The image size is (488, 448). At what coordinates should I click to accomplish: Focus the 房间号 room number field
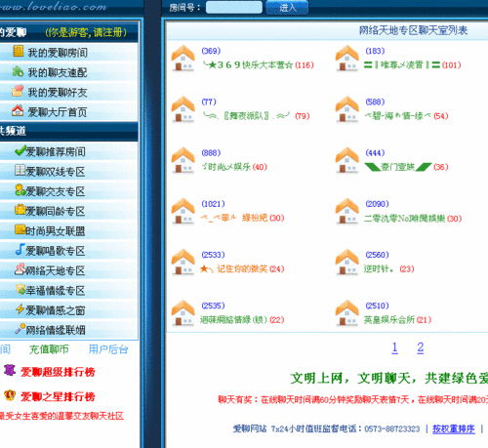[x=234, y=7]
